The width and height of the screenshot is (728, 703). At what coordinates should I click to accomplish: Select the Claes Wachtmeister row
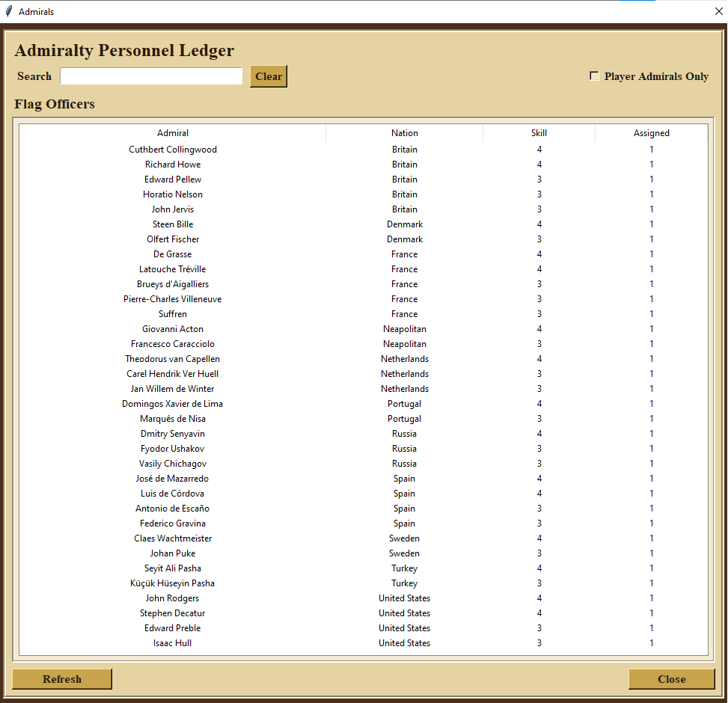coord(364,538)
